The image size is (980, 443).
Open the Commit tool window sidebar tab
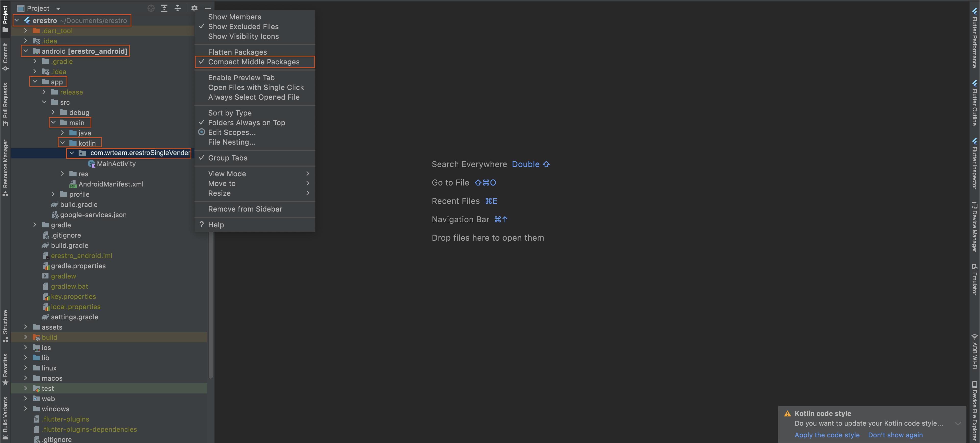5,57
